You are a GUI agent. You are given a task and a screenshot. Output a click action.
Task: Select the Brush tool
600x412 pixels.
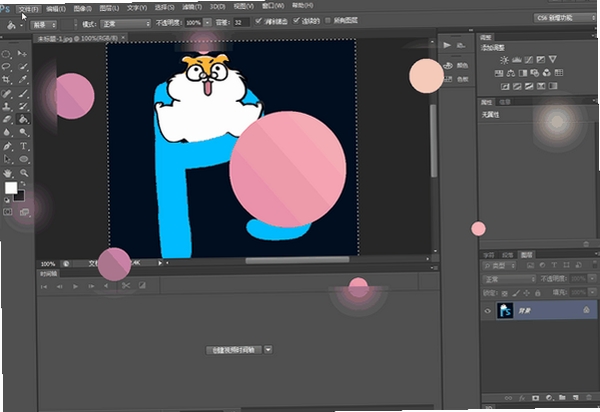23,93
